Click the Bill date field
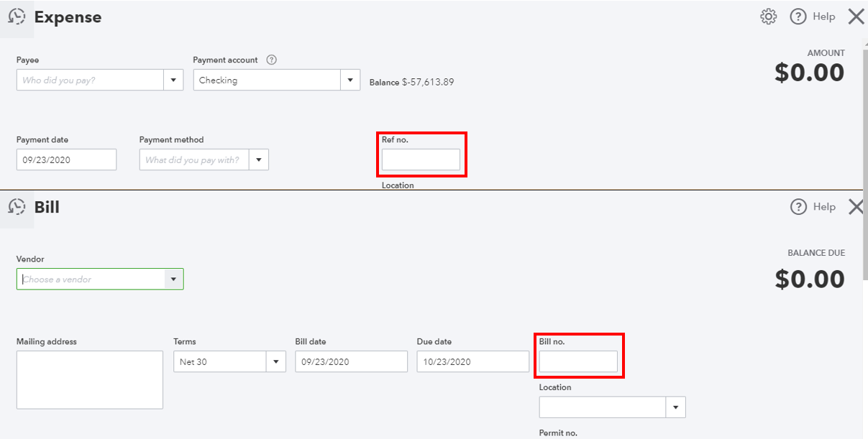Screen dimensions: 868x439 (351, 361)
